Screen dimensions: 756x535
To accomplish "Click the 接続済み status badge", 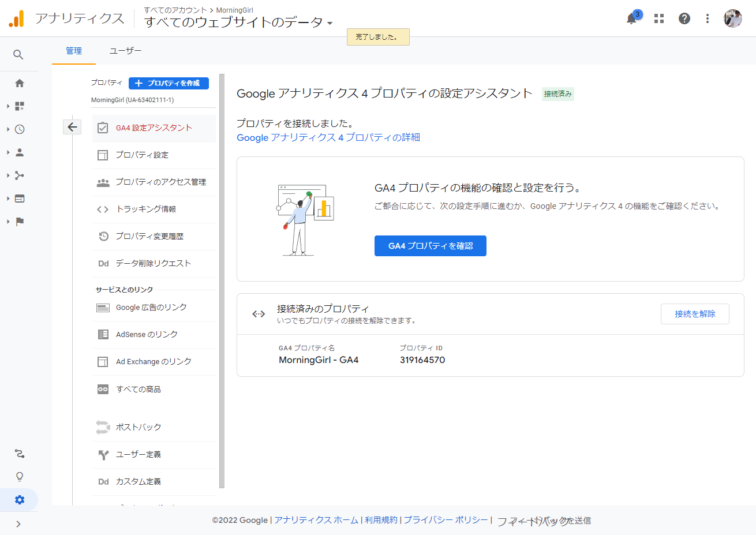I will pos(558,94).
